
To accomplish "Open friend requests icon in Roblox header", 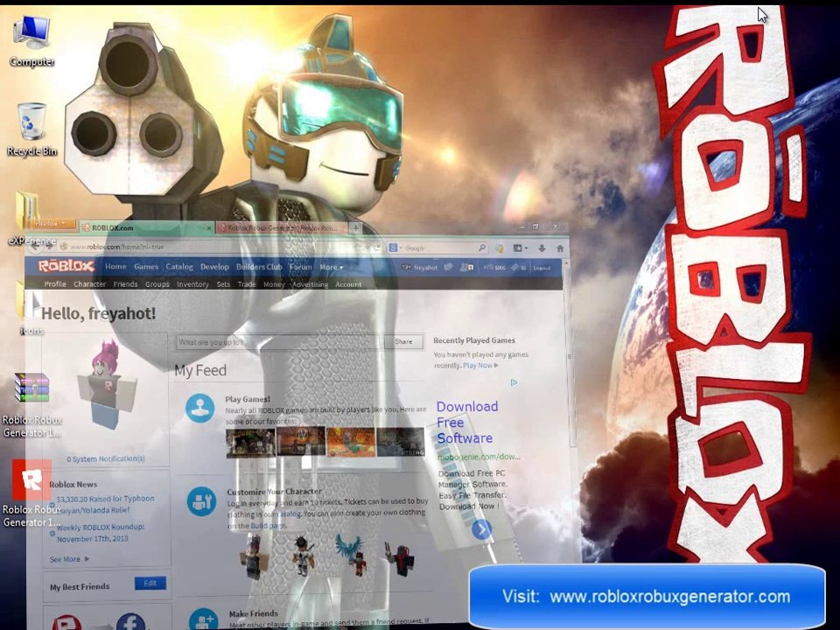I will (x=466, y=268).
